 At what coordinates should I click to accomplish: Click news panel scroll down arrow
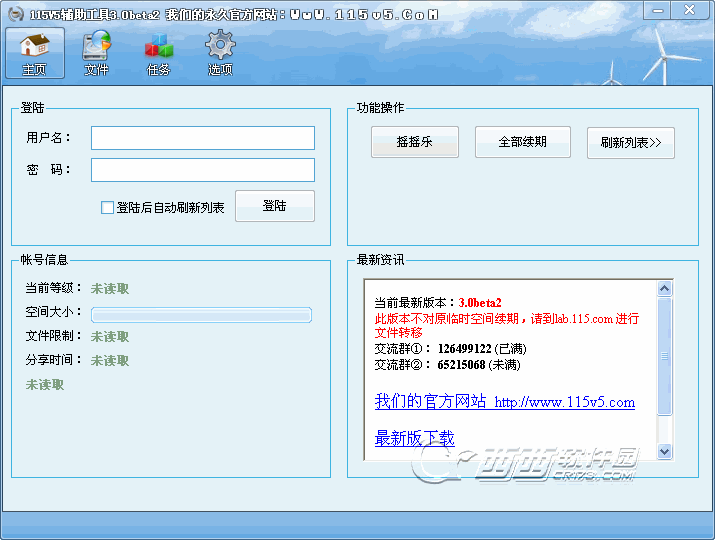click(x=664, y=451)
